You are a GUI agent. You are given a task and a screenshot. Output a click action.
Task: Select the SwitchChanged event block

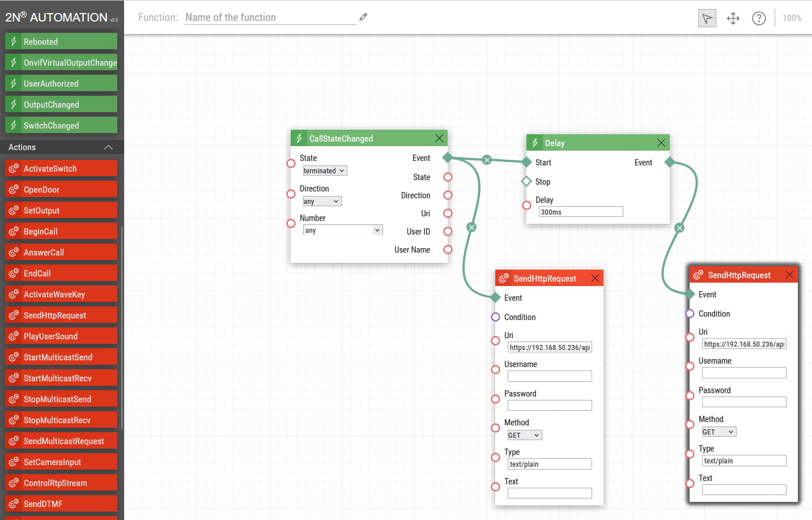click(61, 125)
